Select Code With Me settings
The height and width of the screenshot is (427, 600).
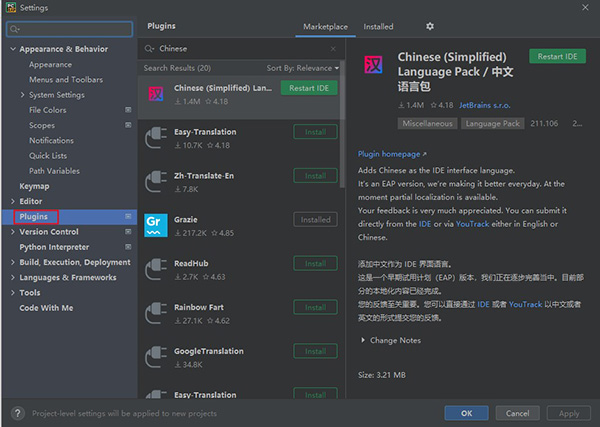pyautogui.click(x=46, y=308)
